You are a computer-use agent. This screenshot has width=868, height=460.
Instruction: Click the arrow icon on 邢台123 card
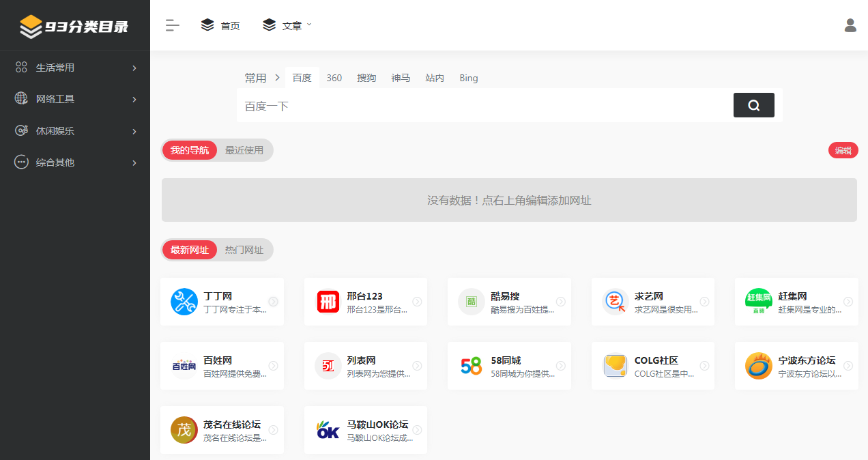[x=417, y=302]
